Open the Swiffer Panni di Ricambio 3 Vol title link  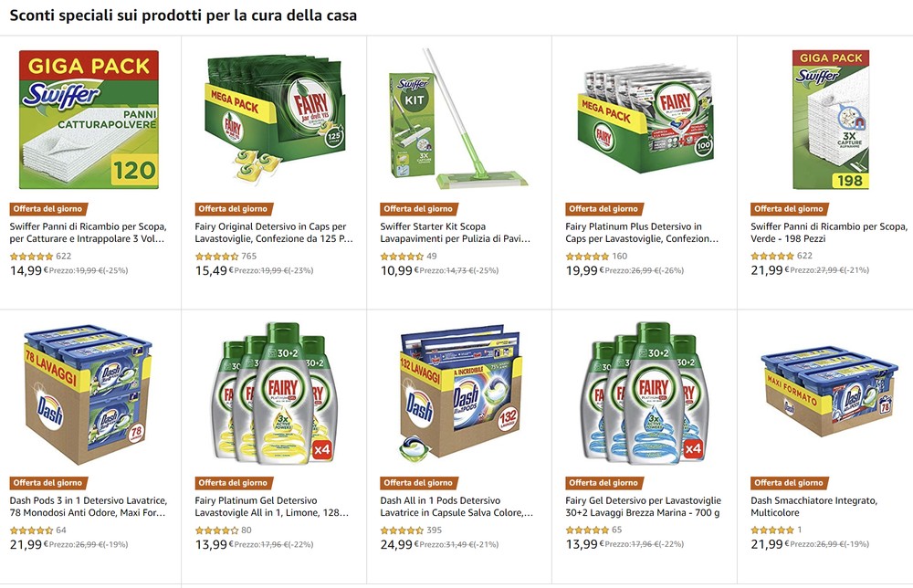pyautogui.click(x=88, y=232)
